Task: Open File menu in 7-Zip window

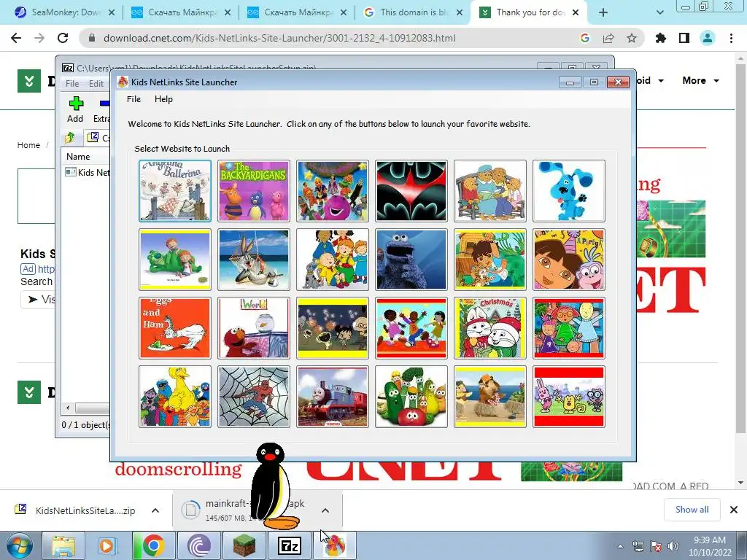Action: tap(72, 83)
